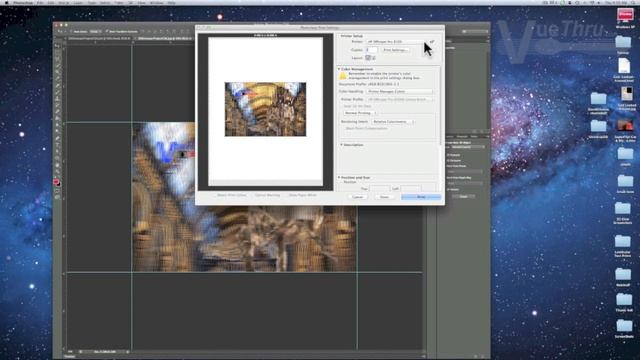The height and width of the screenshot is (360, 640).
Task: Open the Layer menu
Action: click(x=78, y=2)
